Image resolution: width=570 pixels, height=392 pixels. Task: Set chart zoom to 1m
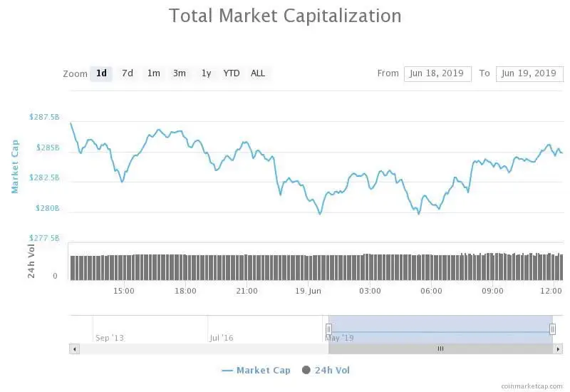click(153, 73)
